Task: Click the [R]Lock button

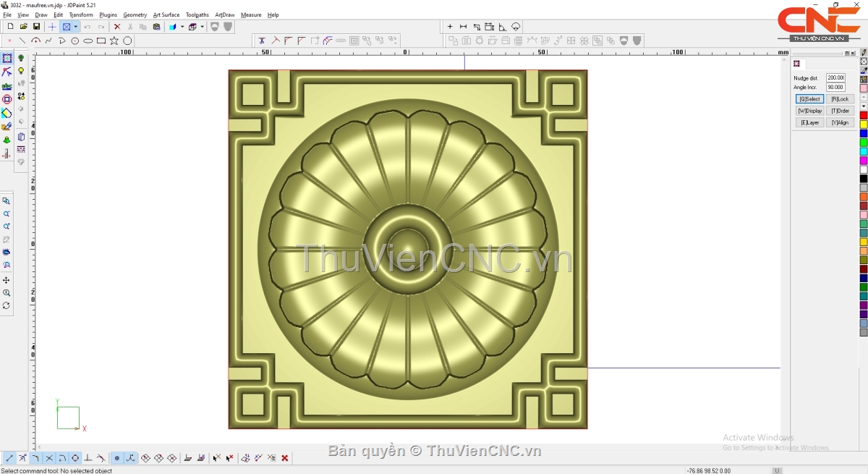Action: coord(841,99)
